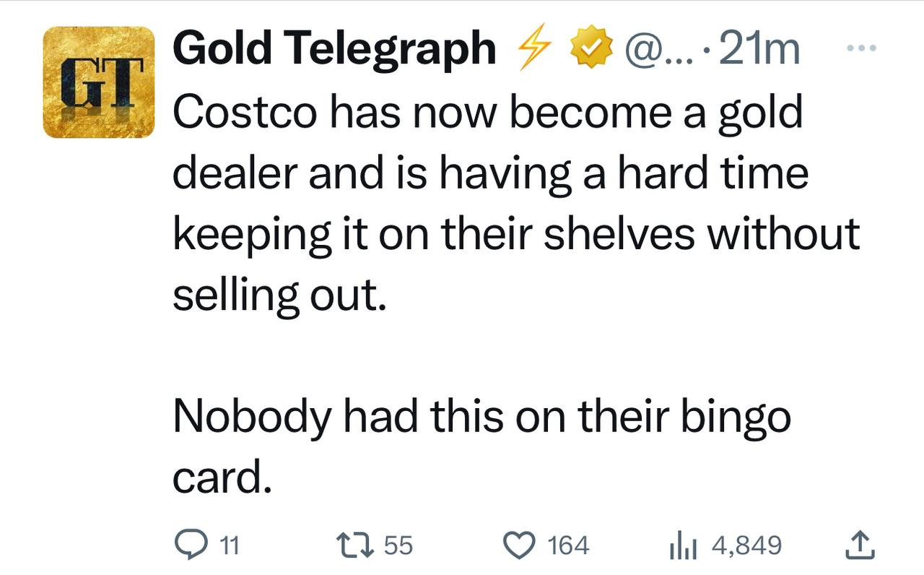Screen dimensions: 924x575
Task: Share the tweet via the share icon
Action: pos(860,545)
